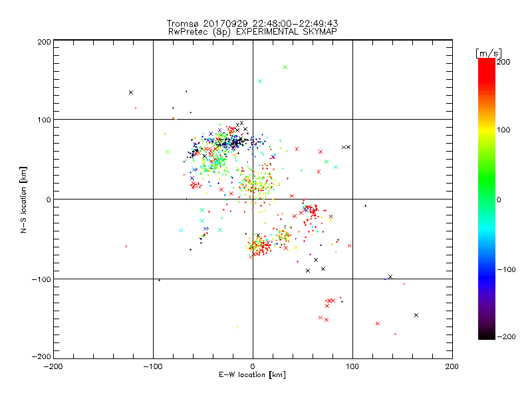This screenshot has height=399, width=532.
Task: Click the 'N-S location [km]' axis label
Action: click(x=23, y=200)
